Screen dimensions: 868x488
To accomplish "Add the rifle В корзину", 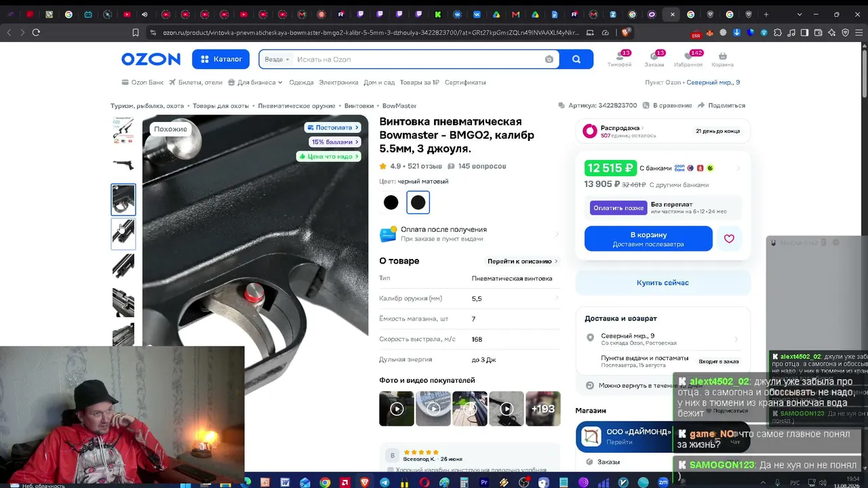I will point(648,239).
